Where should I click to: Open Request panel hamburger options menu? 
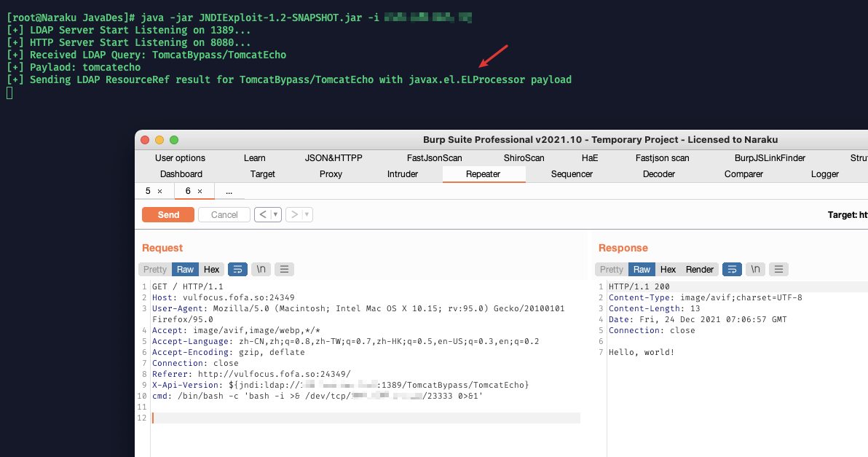pos(284,269)
